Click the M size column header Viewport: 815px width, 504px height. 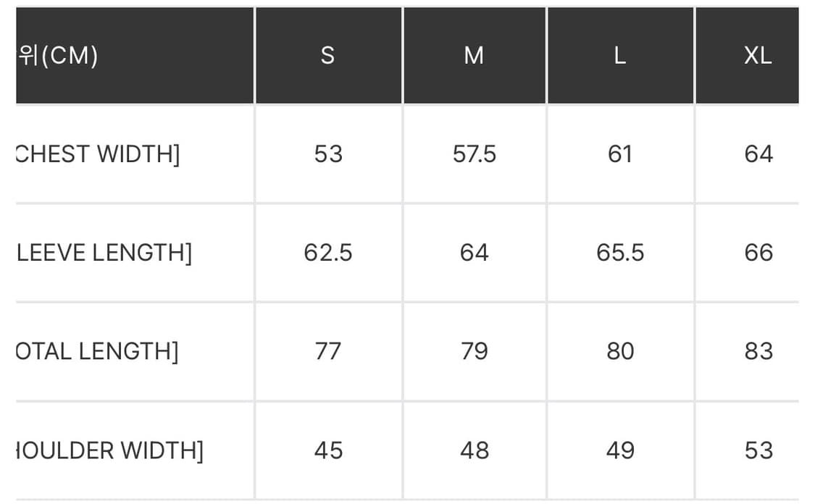click(x=474, y=56)
